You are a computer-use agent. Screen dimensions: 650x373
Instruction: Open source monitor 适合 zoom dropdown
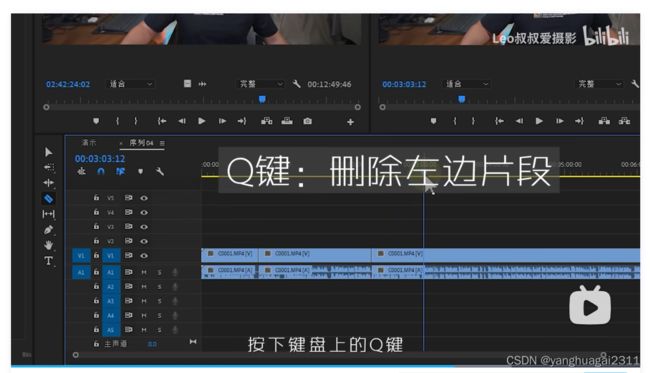(x=131, y=84)
